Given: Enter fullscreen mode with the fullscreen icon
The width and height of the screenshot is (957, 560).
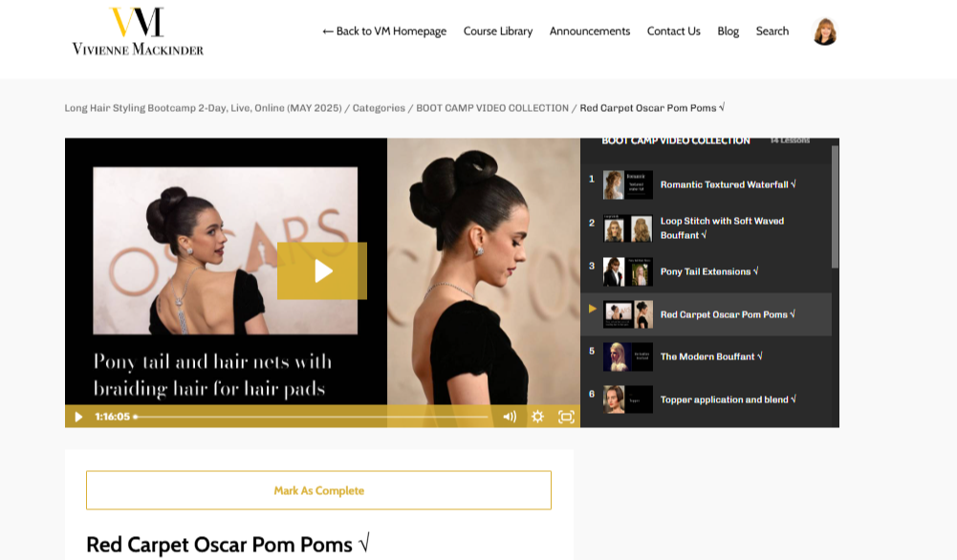Looking at the screenshot, I should point(566,417).
